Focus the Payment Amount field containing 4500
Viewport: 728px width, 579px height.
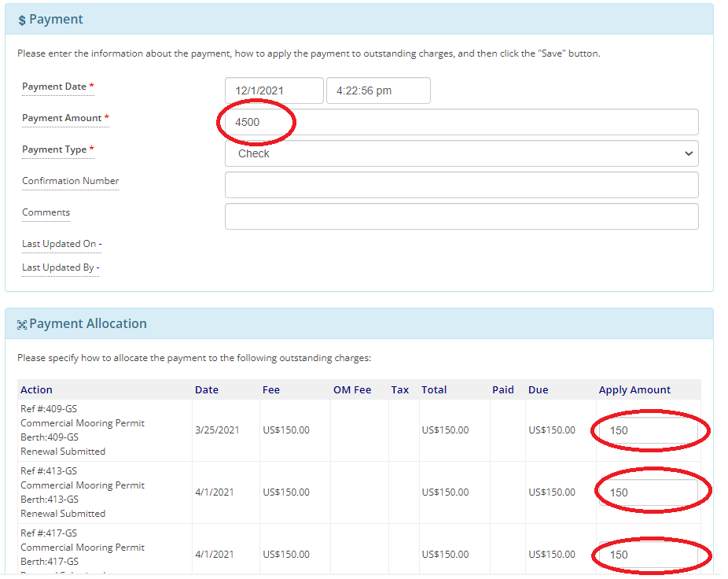pyautogui.click(x=461, y=122)
